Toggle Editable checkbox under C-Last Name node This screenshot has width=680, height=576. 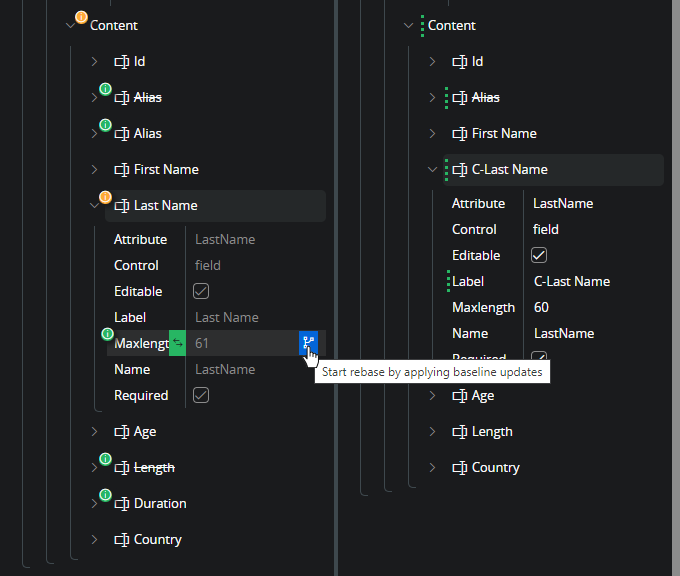539,255
